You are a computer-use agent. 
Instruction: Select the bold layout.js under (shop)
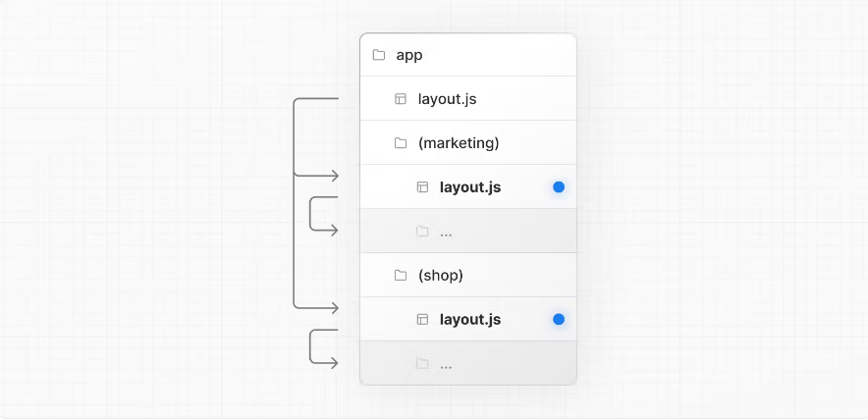470,319
